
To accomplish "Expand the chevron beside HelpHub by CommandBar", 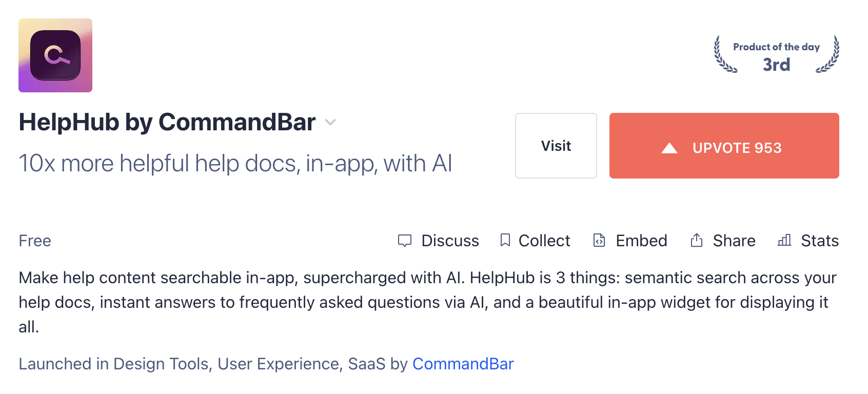I will tap(330, 122).
